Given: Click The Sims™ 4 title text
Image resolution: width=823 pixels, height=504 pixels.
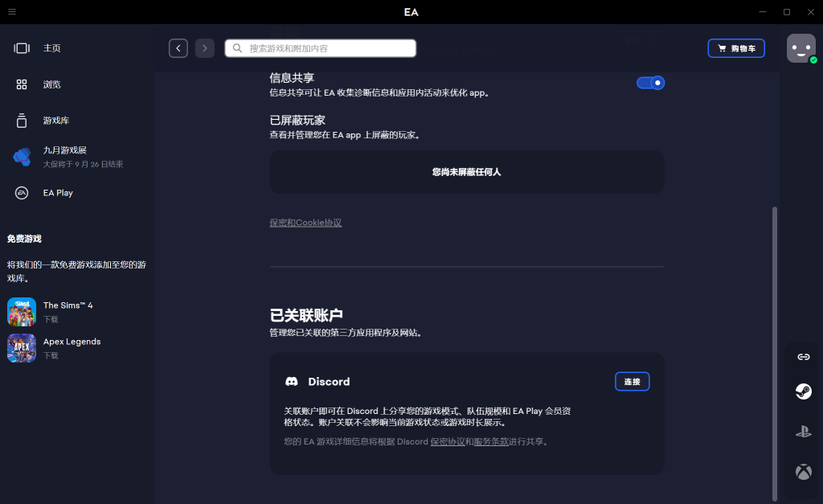Looking at the screenshot, I should tap(68, 305).
